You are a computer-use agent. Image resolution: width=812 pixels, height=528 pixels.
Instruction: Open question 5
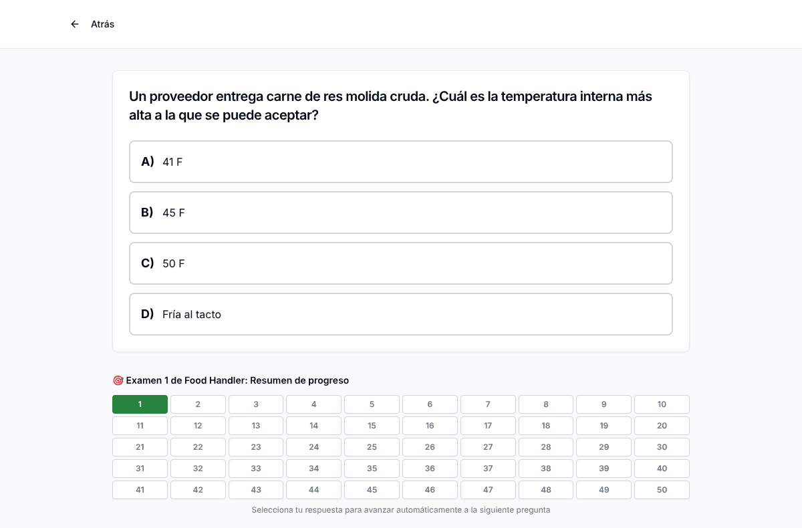point(372,404)
